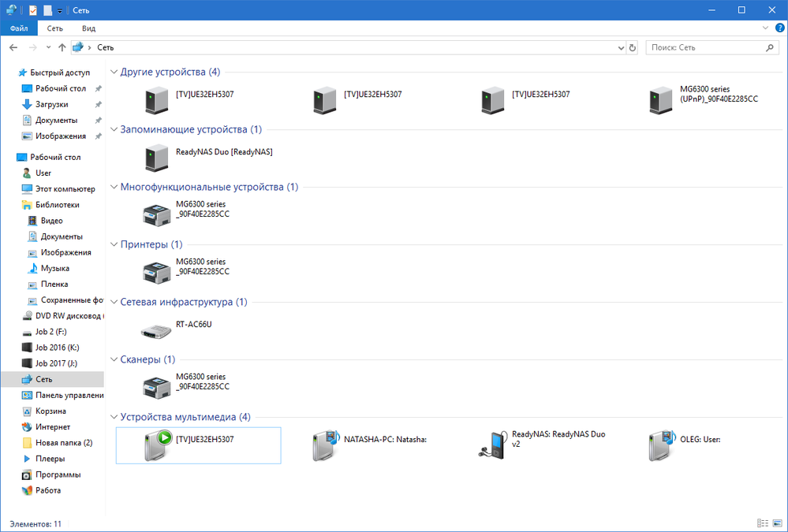Collapse the Устройства мультимедиа group
The width and height of the screenshot is (788, 532).
[114, 417]
